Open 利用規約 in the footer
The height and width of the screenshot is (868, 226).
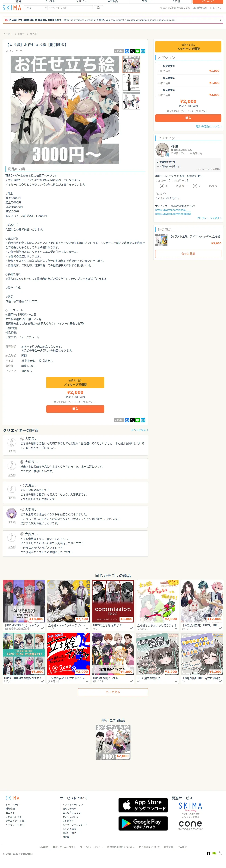point(44,847)
